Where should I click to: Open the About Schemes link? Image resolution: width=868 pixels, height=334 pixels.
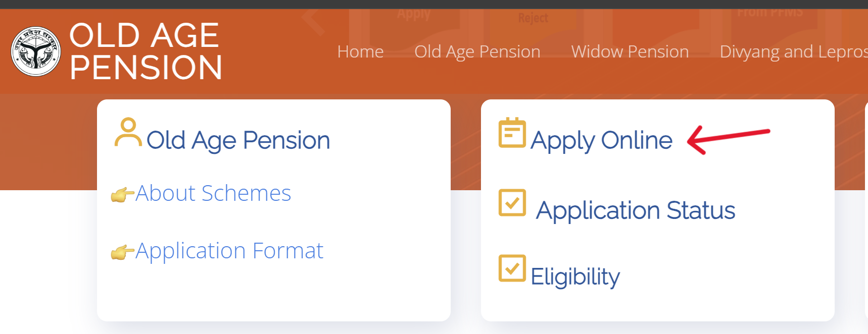(212, 193)
